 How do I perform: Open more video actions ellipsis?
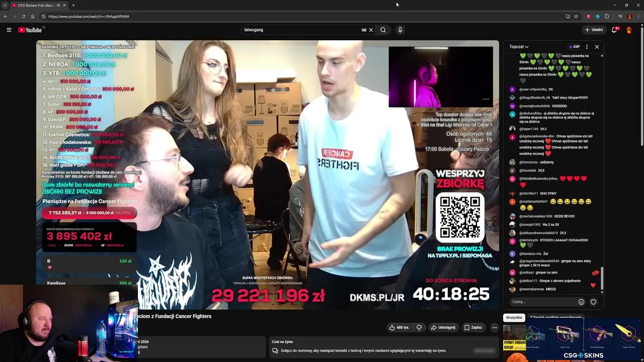[494, 327]
